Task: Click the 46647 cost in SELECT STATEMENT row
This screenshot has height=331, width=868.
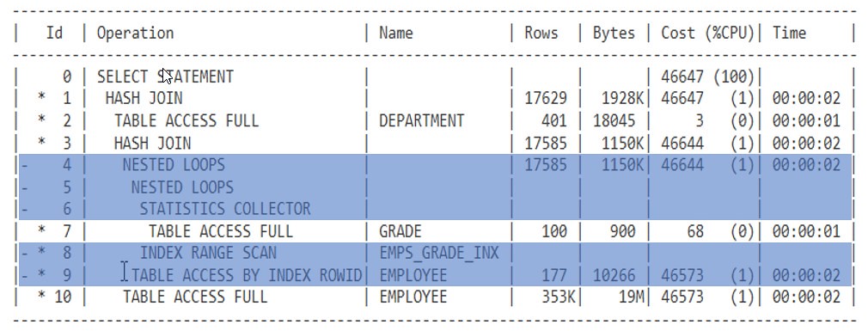Action: (x=682, y=77)
